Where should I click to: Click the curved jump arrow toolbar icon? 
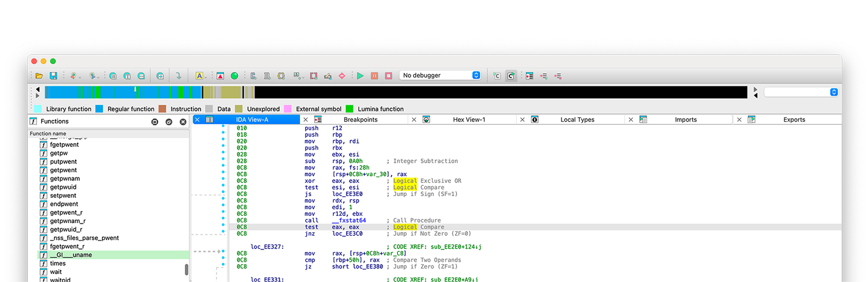pos(178,75)
